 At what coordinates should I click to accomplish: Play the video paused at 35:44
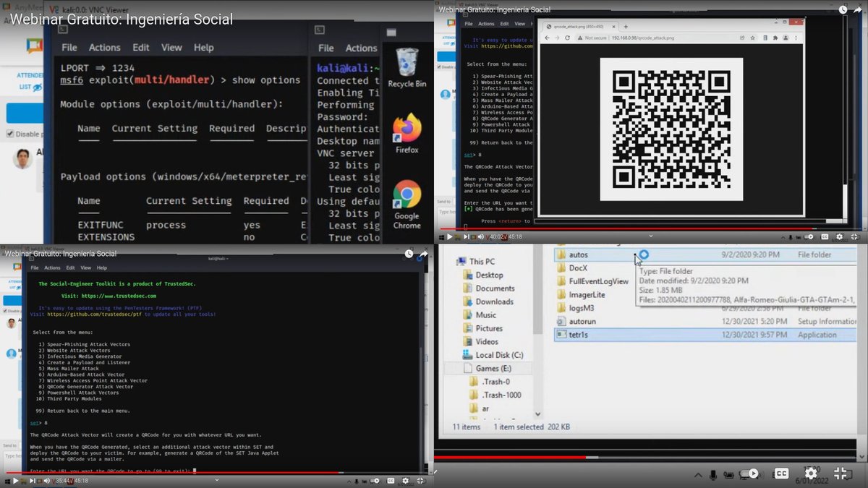click(15, 481)
